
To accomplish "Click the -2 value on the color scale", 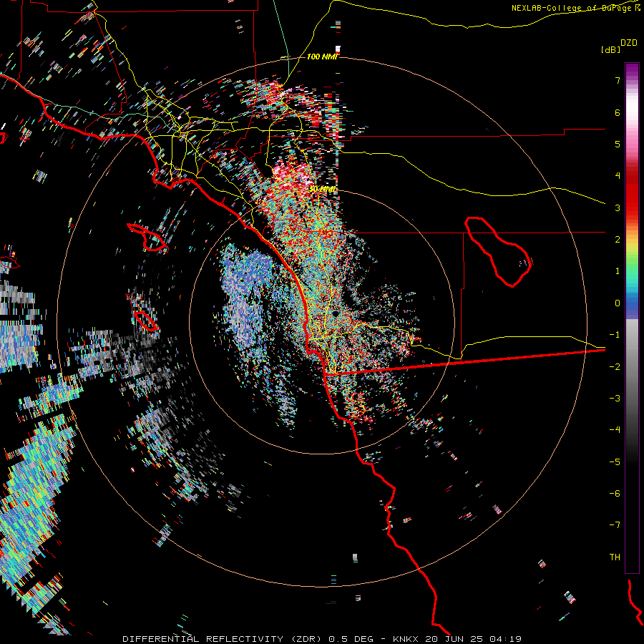I will (615, 367).
